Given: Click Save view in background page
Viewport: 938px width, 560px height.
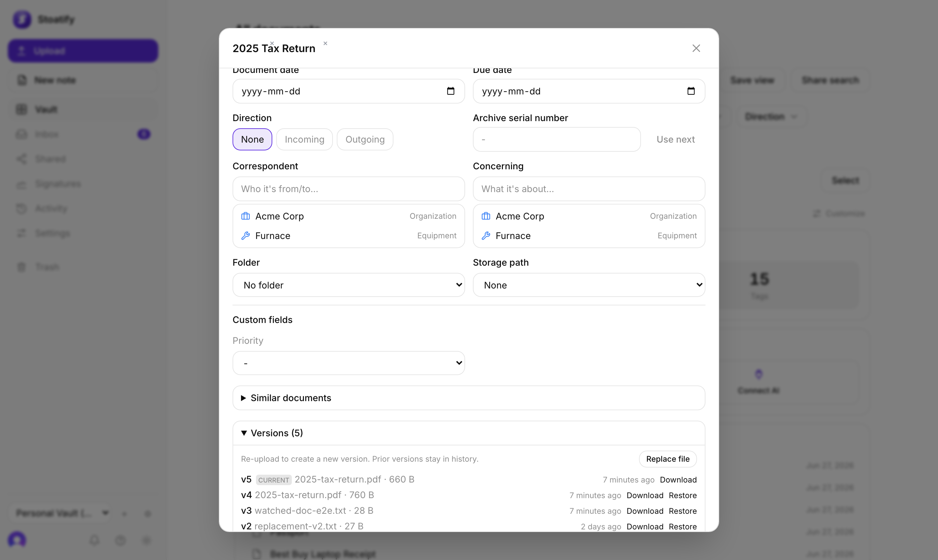Looking at the screenshot, I should (752, 80).
